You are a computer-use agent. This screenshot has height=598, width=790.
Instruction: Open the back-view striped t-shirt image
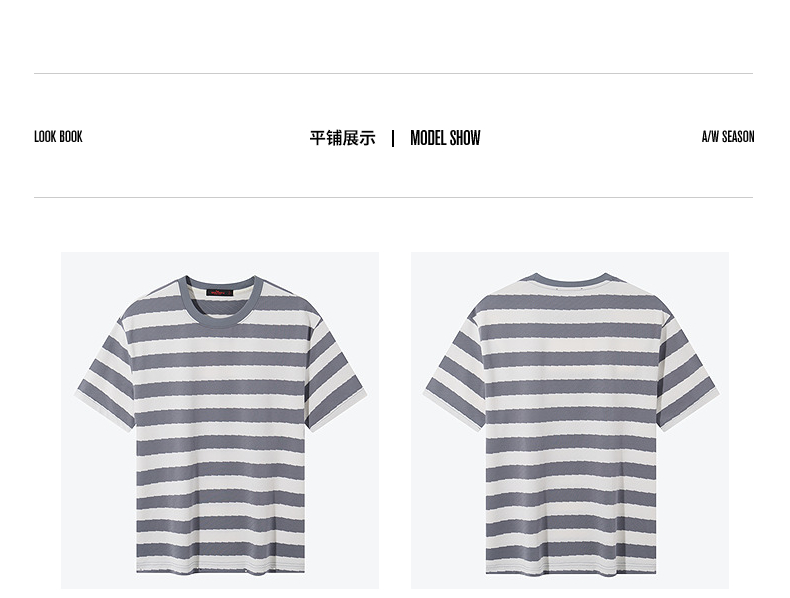click(x=570, y=420)
